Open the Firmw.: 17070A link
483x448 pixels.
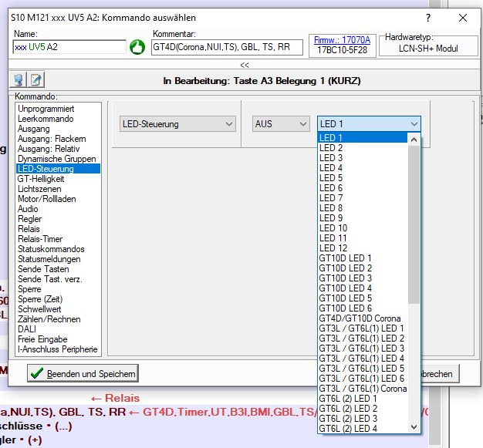coord(340,39)
